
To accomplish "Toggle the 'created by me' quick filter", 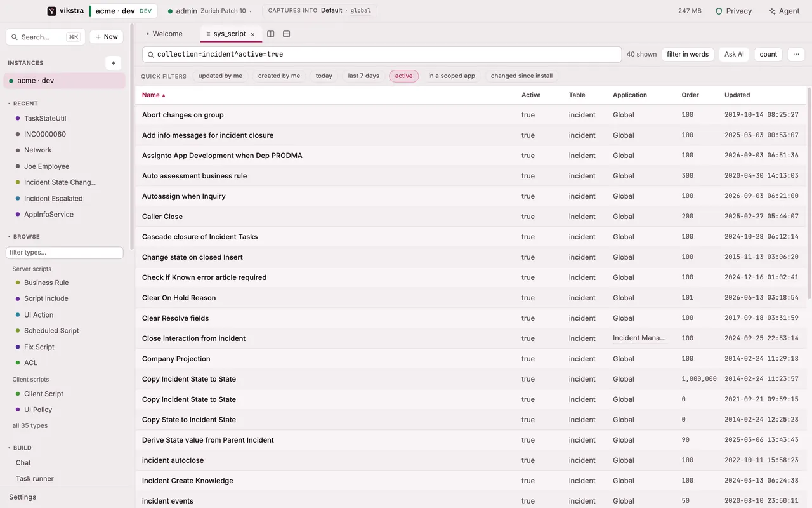I will coord(279,76).
